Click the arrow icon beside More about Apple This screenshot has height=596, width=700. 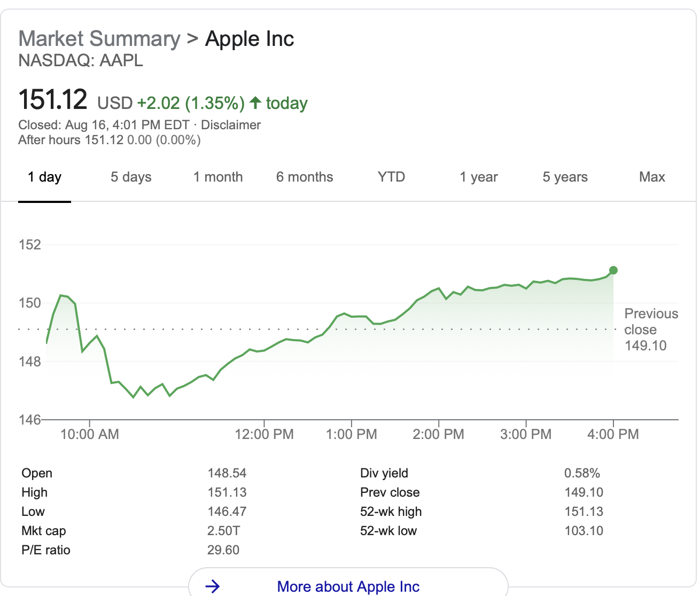(x=213, y=586)
